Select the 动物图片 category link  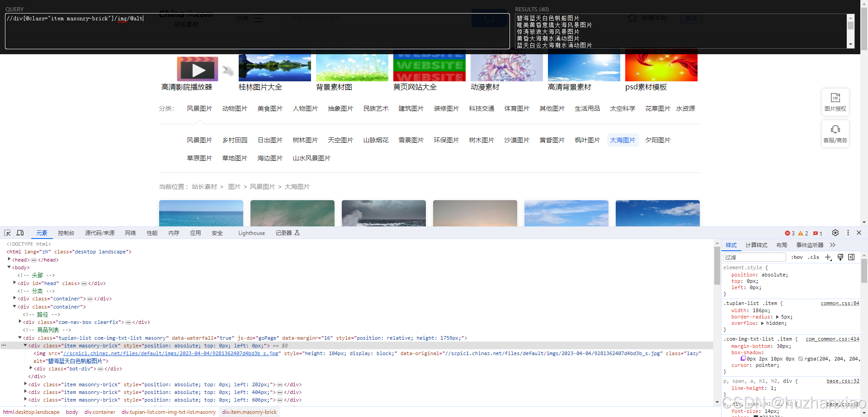tap(235, 108)
